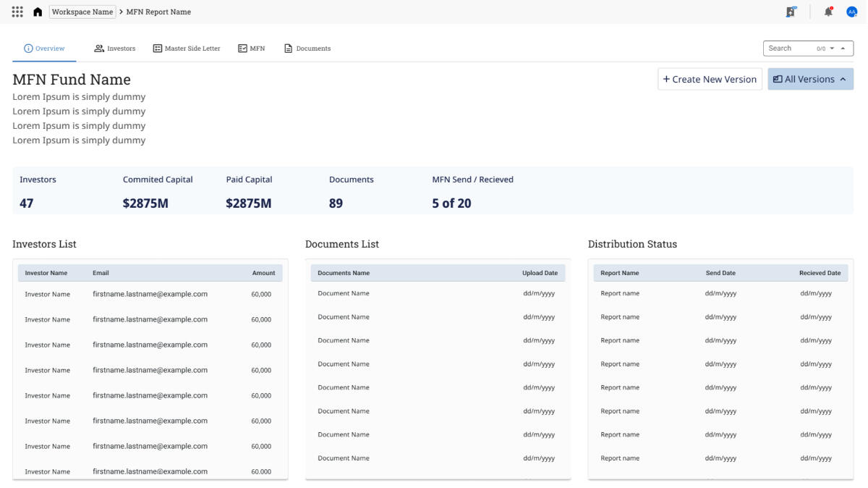Click Create New Version button
Image resolution: width=868 pixels, height=488 pixels.
710,79
